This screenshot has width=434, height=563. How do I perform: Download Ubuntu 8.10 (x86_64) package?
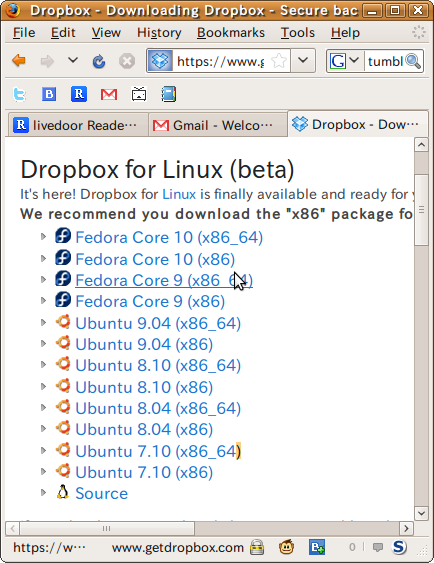coord(158,366)
